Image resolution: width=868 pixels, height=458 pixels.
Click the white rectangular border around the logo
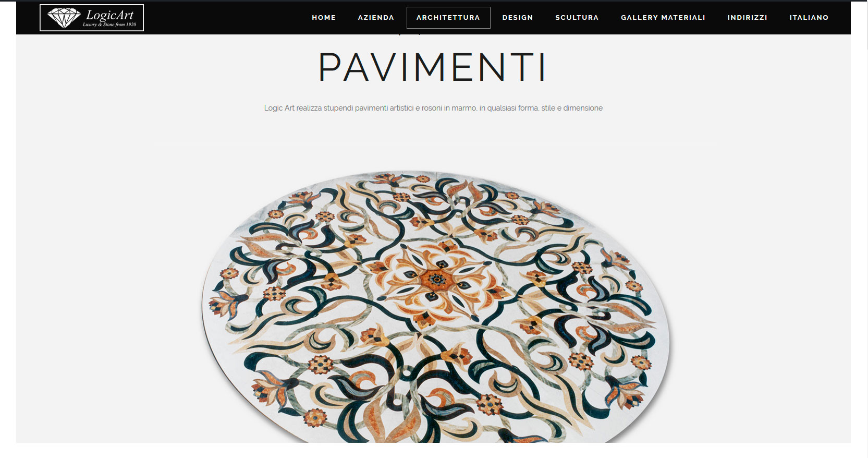tap(92, 5)
